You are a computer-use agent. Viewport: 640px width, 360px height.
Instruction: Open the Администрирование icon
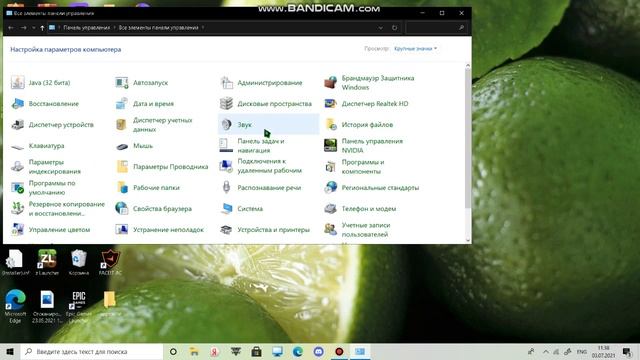(226, 82)
